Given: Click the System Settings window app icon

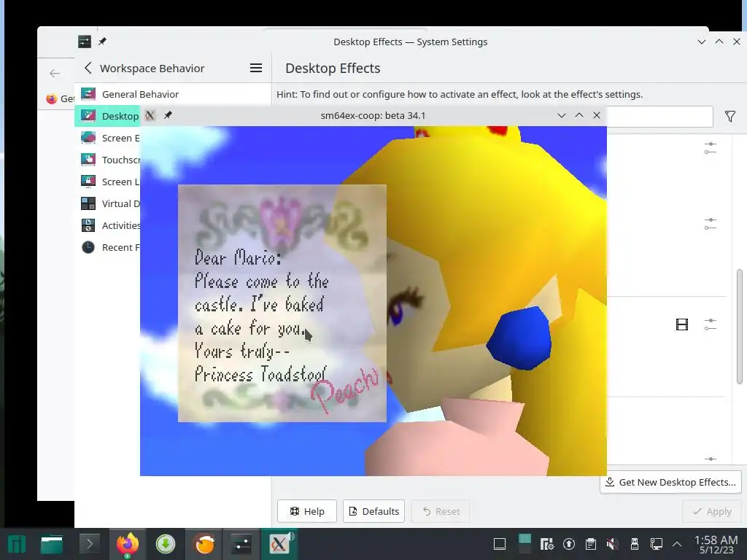Looking at the screenshot, I should coord(85,42).
